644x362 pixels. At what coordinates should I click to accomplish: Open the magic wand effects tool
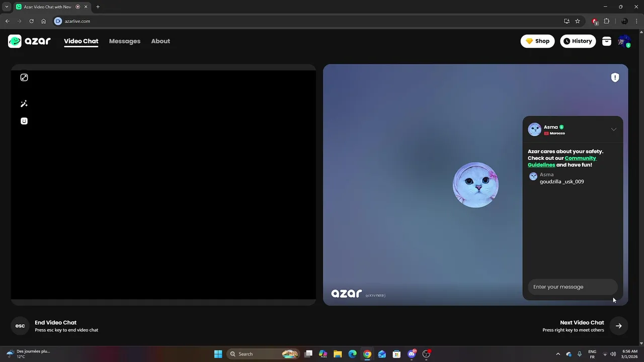click(x=24, y=104)
